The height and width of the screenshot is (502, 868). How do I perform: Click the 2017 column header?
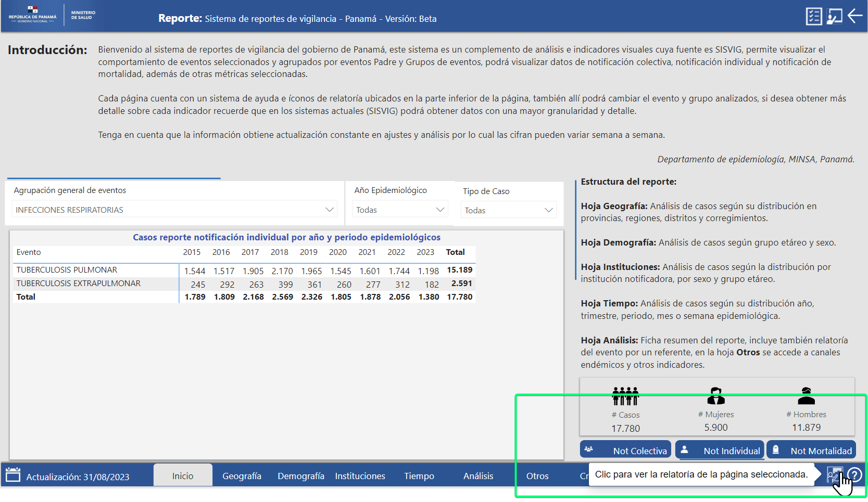click(x=250, y=252)
